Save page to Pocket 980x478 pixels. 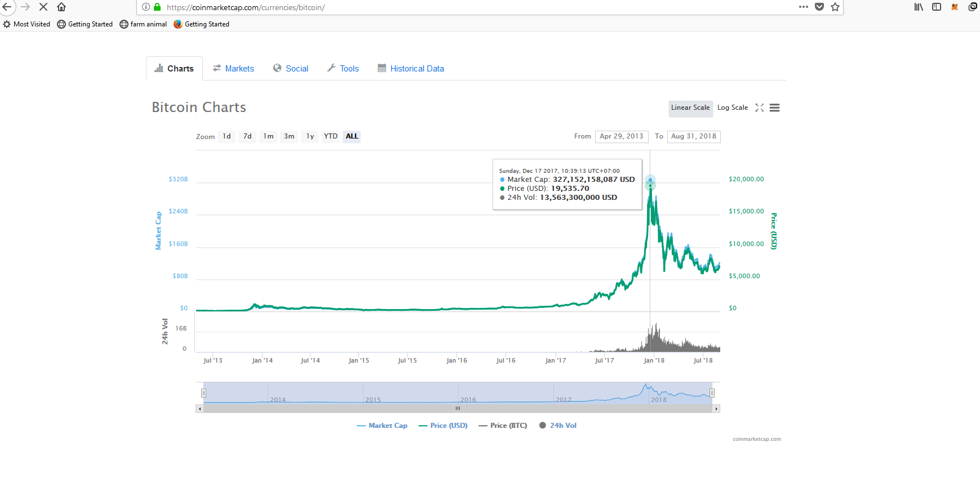pos(819,7)
